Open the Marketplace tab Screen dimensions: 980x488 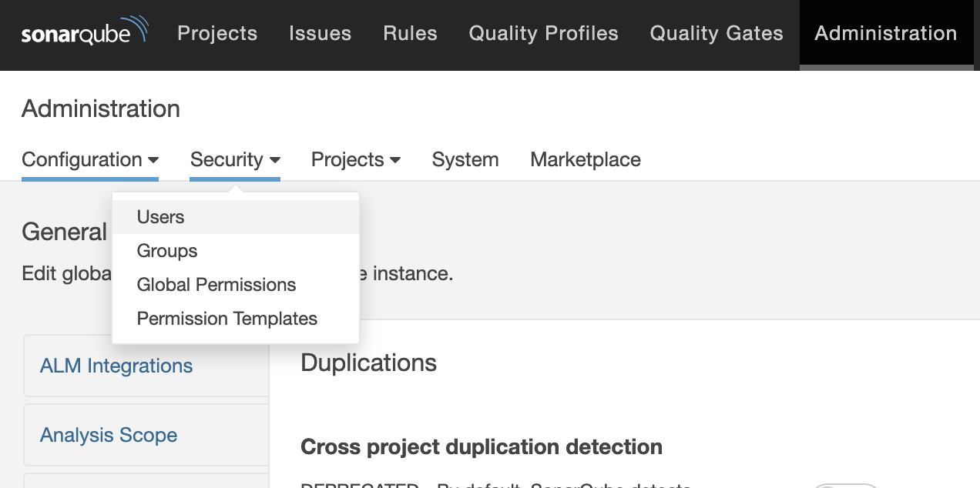tap(586, 159)
